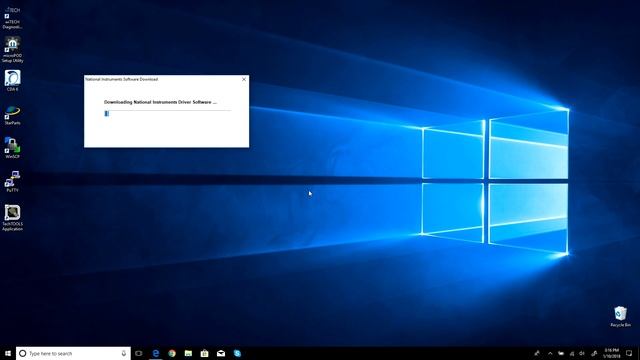Open the volume control in system tray
640x360 pixels.
click(x=582, y=353)
